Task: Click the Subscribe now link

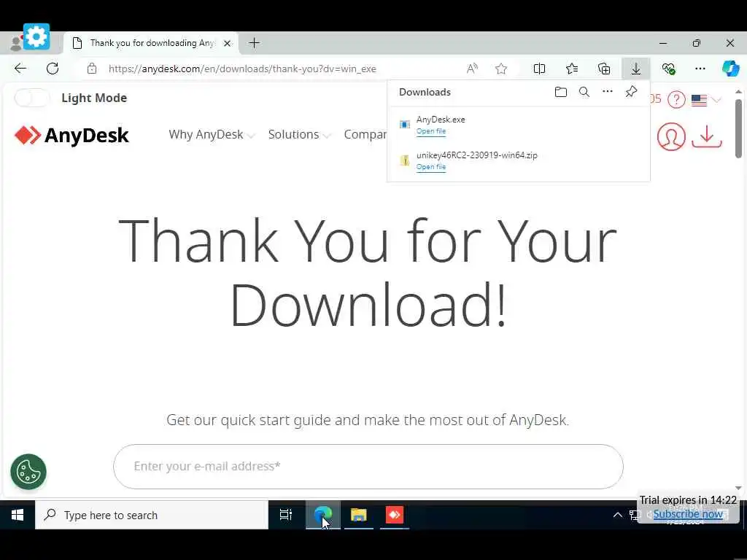Action: [688, 514]
